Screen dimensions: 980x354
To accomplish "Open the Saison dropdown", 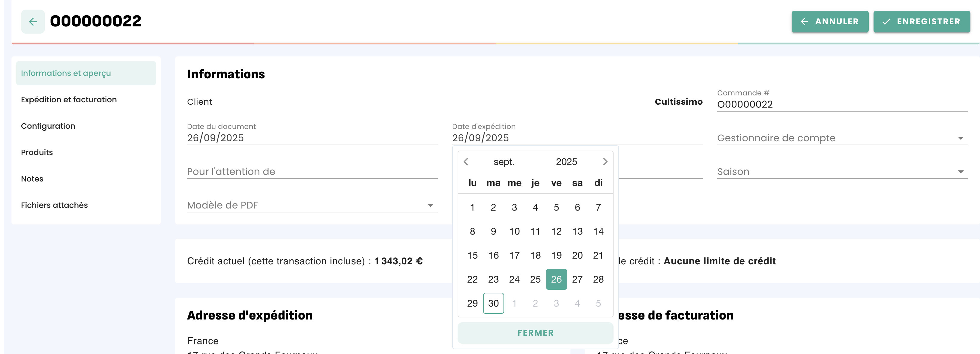I will (x=842, y=172).
